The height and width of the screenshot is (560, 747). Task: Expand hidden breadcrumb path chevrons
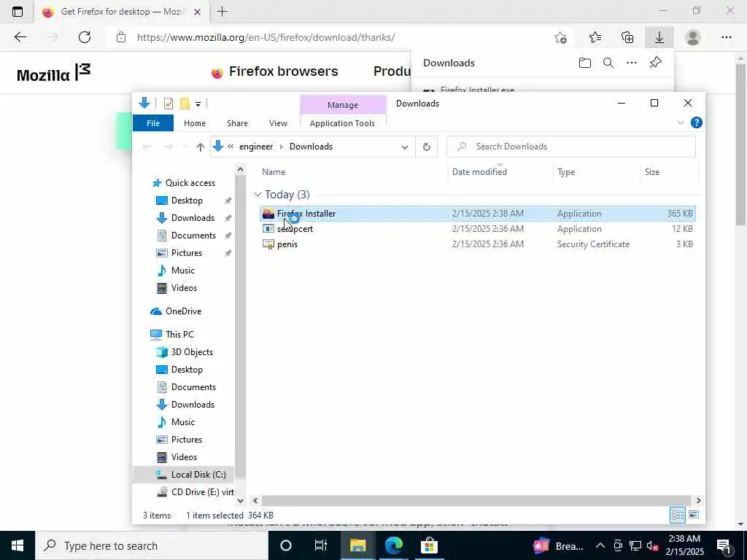coord(231,146)
